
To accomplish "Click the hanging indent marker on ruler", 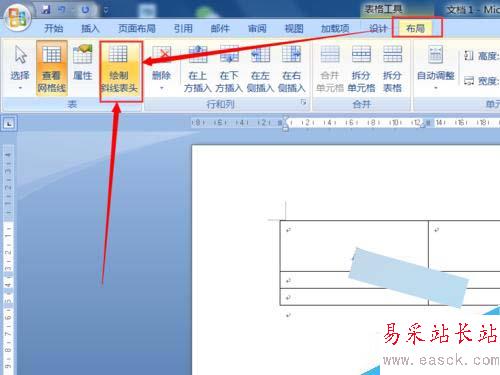I will tap(285, 127).
